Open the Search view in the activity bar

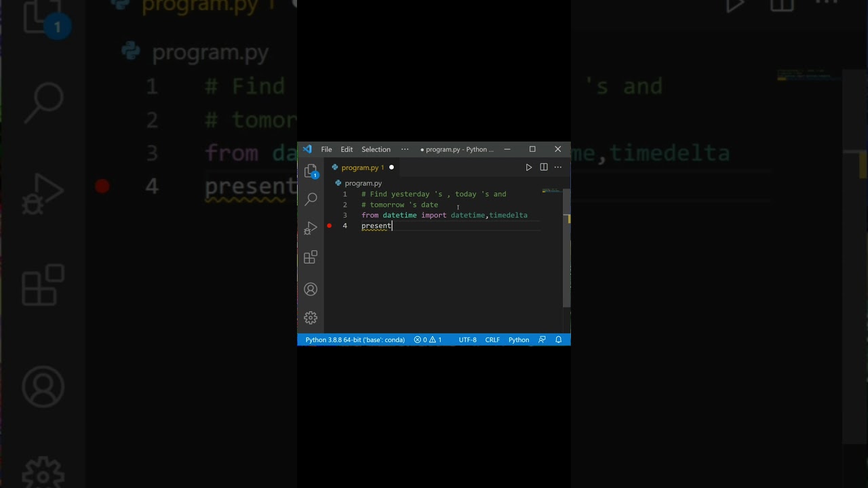[311, 199]
